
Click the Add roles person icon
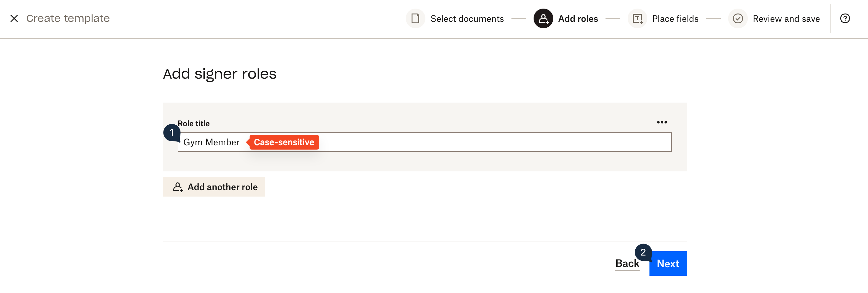coord(543,18)
